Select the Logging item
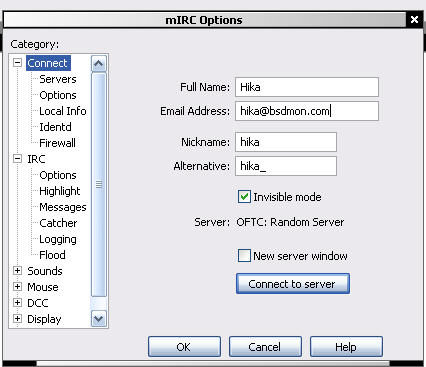The image size is (426, 367). point(58,239)
